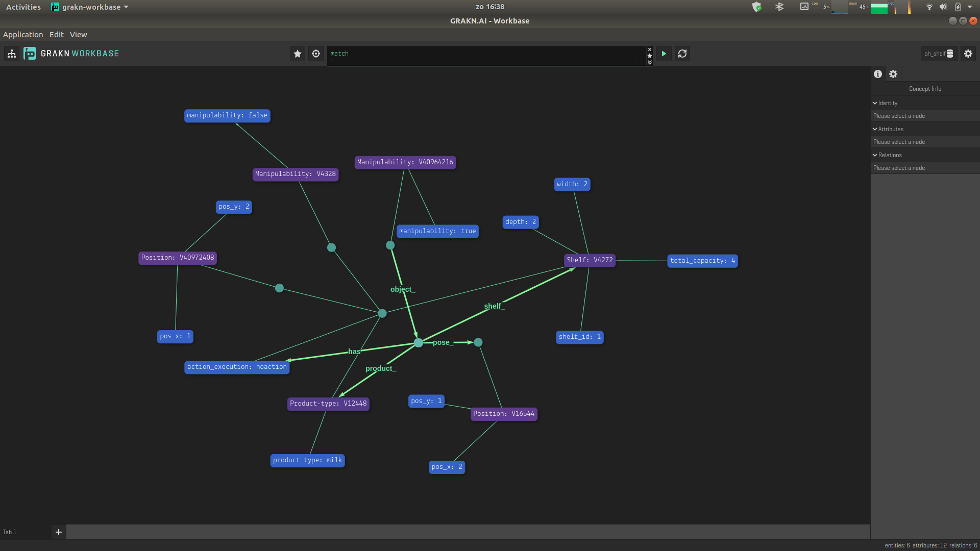The width and height of the screenshot is (980, 551).
Task: Switch to the Concept Info tab icon
Action: coord(878,74)
